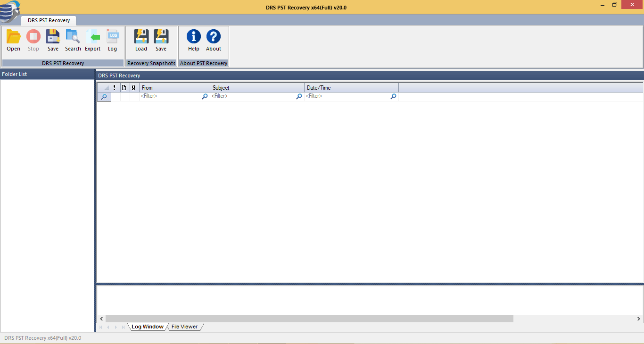Select the Export icon

tap(92, 41)
